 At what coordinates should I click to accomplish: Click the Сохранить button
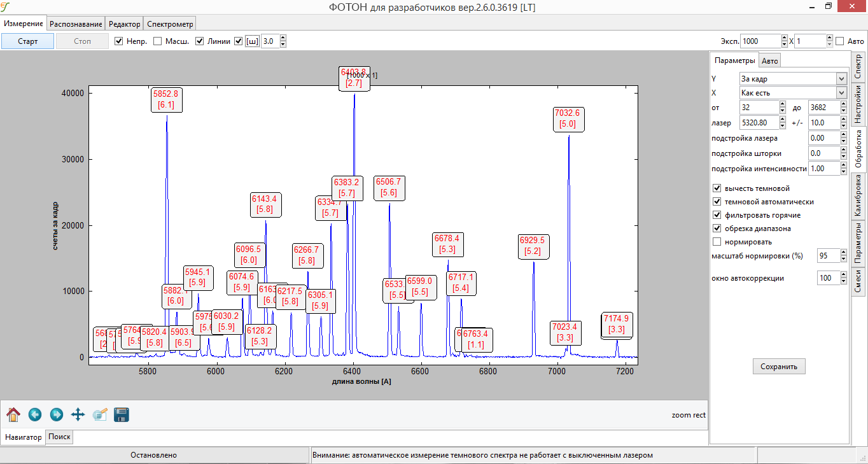(x=779, y=367)
